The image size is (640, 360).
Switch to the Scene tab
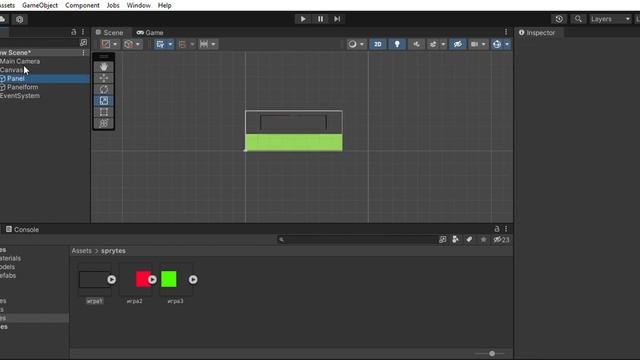pyautogui.click(x=109, y=32)
